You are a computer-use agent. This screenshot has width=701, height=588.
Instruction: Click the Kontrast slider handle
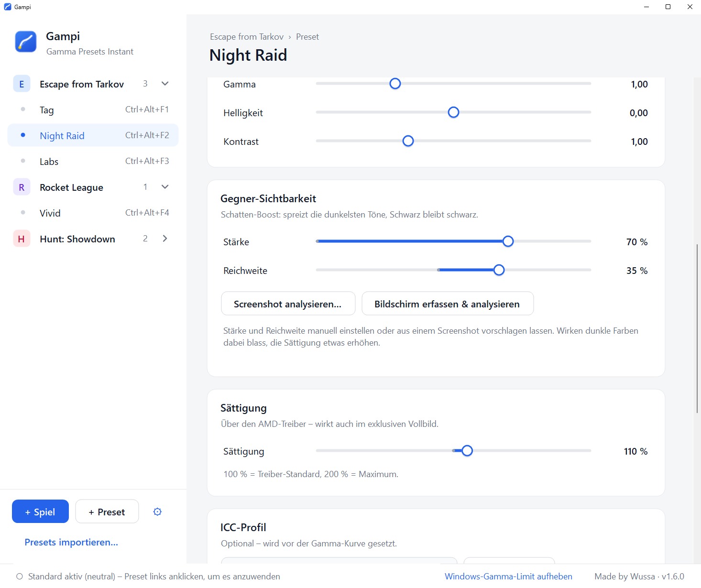tap(408, 141)
